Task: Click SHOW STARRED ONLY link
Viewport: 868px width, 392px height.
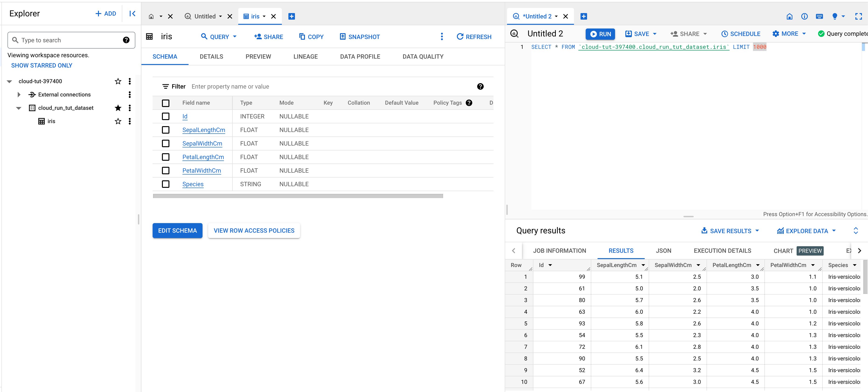Action: point(42,65)
